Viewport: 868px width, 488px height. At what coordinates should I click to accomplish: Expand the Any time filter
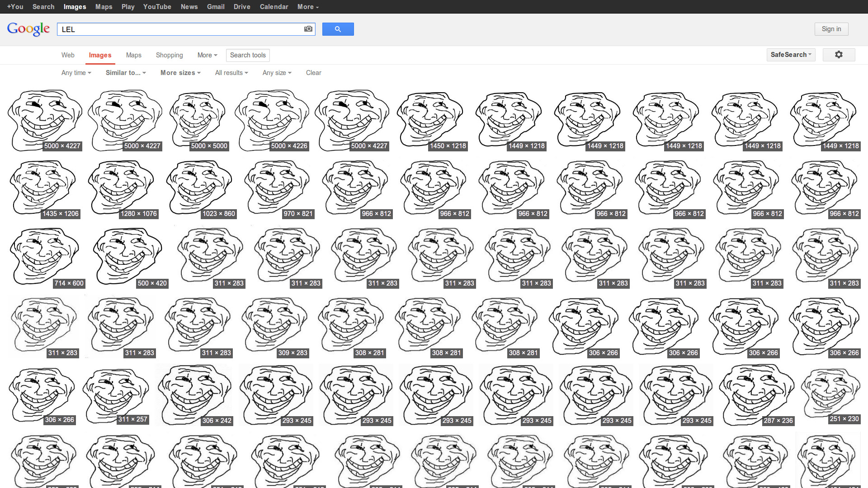[76, 73]
